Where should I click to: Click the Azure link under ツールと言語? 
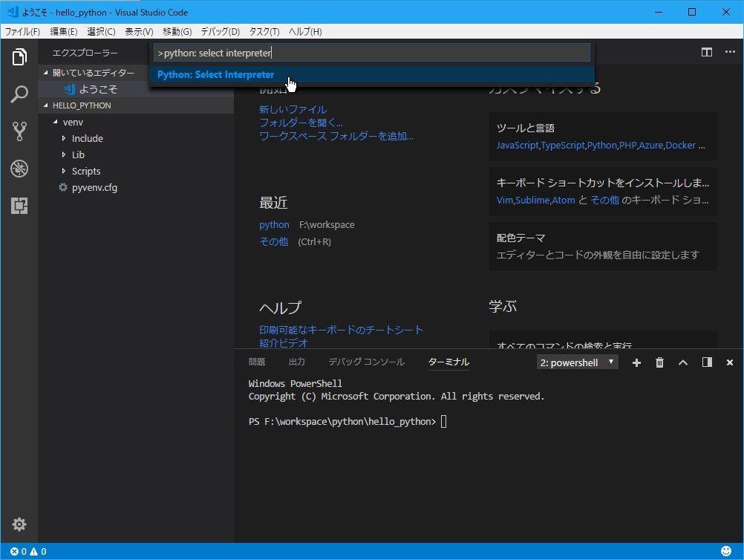[x=650, y=146]
